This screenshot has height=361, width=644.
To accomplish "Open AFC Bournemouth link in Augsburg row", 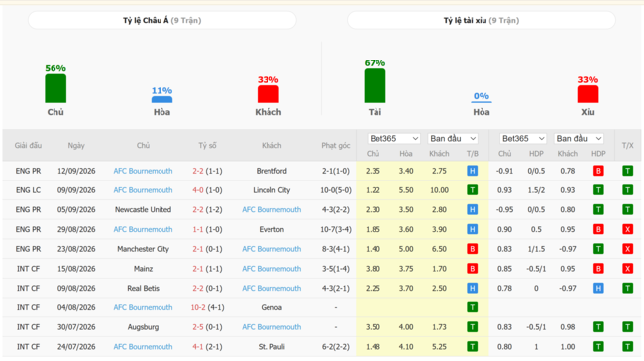I will pos(271,327).
